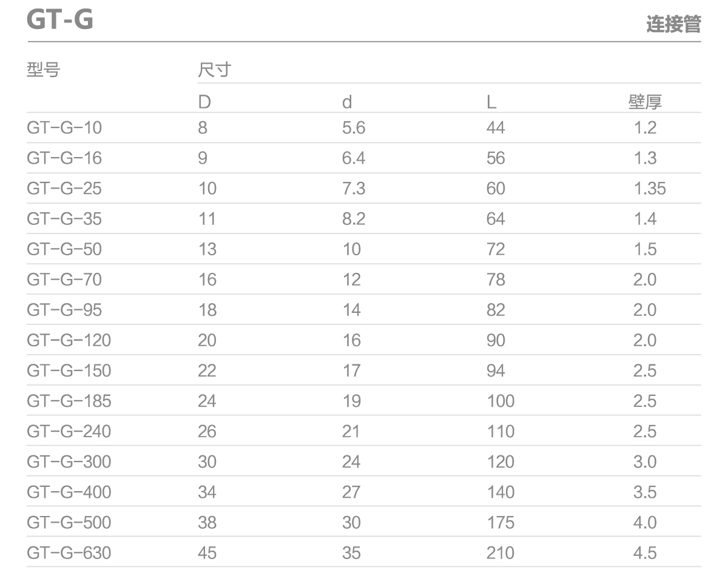Click the lowercase d column header
Screen dimensions: 728x573
pyautogui.click(x=347, y=102)
